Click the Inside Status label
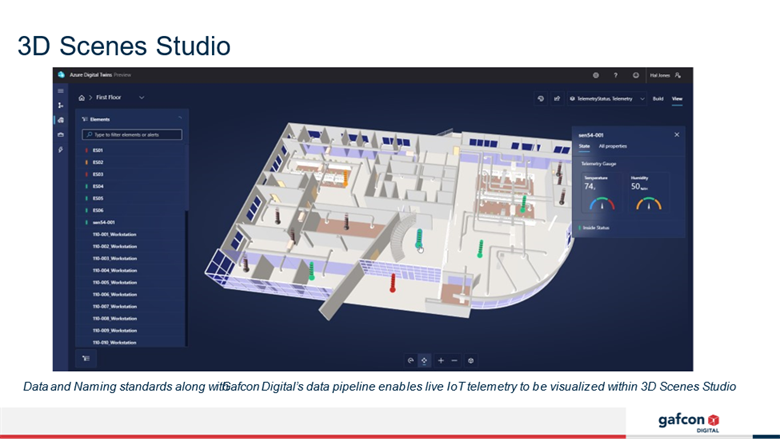This screenshot has width=780, height=439. [x=595, y=228]
